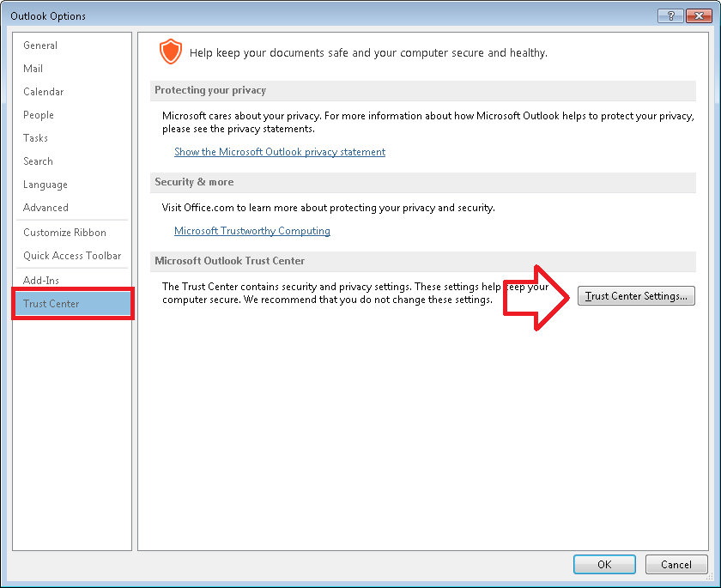Click the Protecting your privacy heading
The height and width of the screenshot is (588, 721).
pos(210,90)
